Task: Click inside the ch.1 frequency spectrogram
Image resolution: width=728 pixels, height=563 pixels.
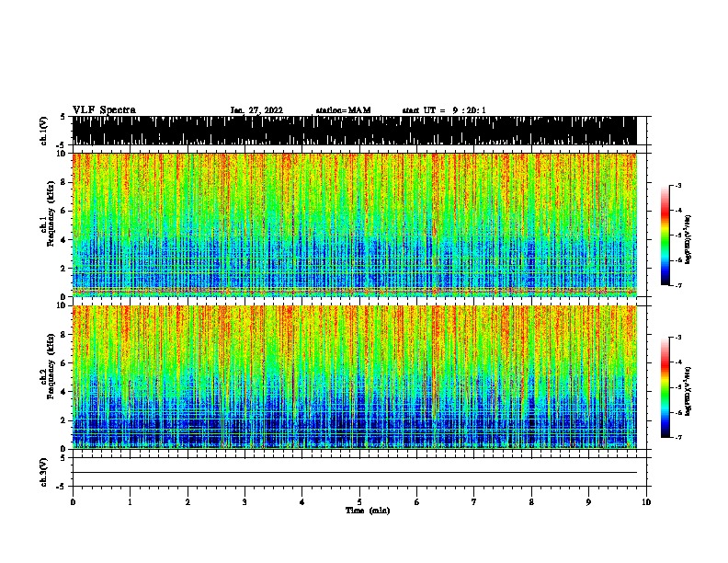Action: click(354, 224)
